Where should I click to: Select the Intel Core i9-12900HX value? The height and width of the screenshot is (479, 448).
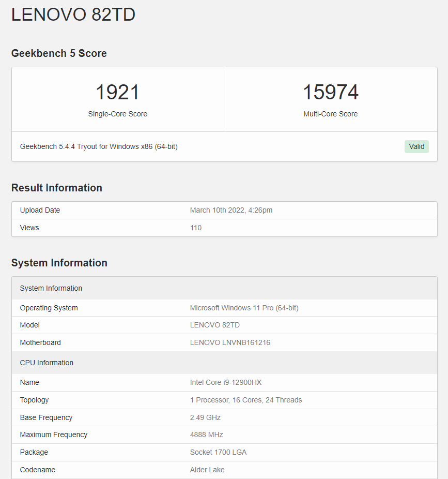pyautogui.click(x=226, y=382)
